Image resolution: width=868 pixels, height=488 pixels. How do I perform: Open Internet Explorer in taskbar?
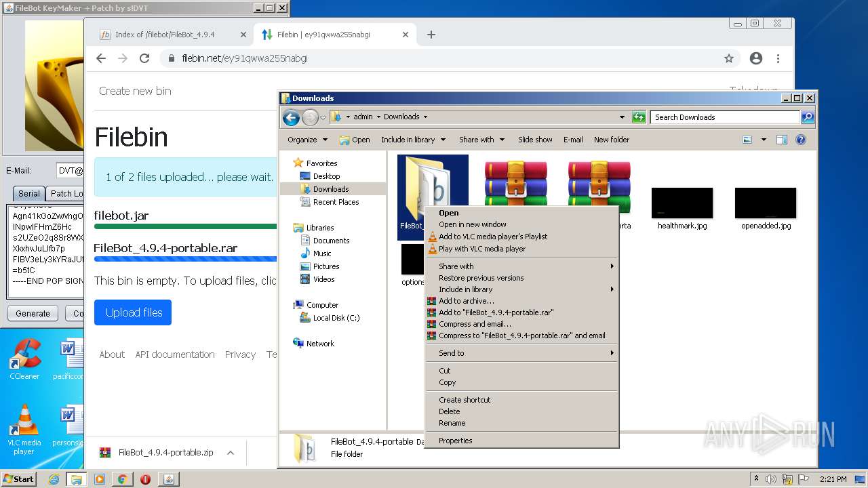pyautogui.click(x=54, y=479)
